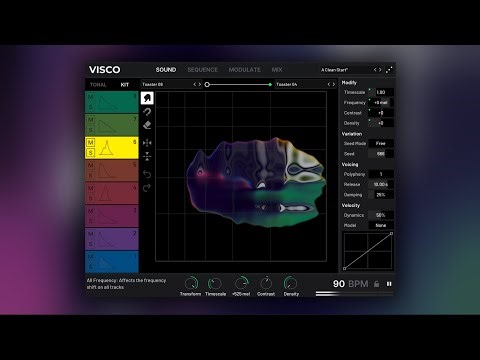480x360 pixels.
Task: Click the undo arrow icon
Action: point(147,174)
